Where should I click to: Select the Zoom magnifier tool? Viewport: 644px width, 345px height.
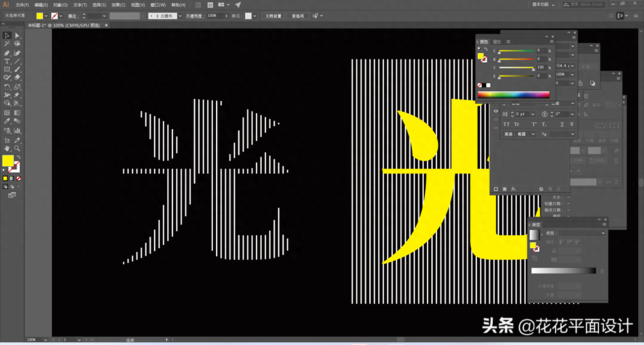coord(17,148)
